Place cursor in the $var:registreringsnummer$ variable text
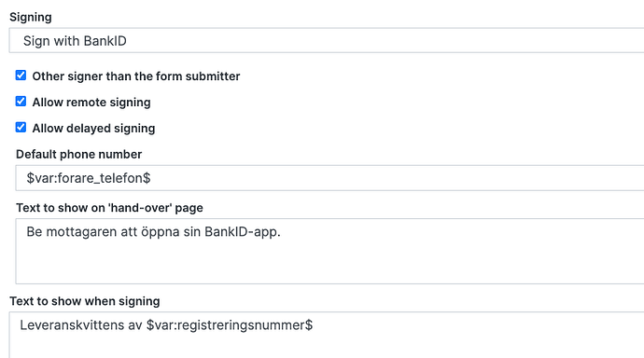The image size is (644, 358). click(x=230, y=325)
